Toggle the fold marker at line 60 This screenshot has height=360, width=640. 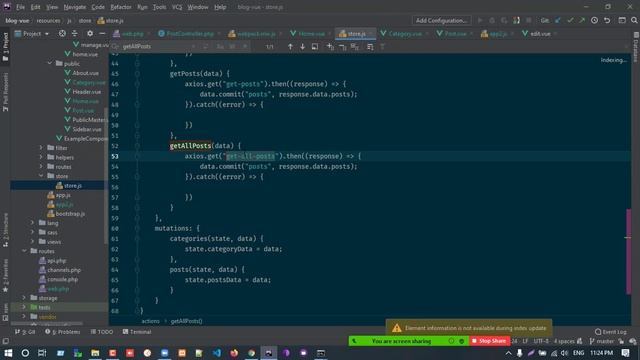[137, 228]
